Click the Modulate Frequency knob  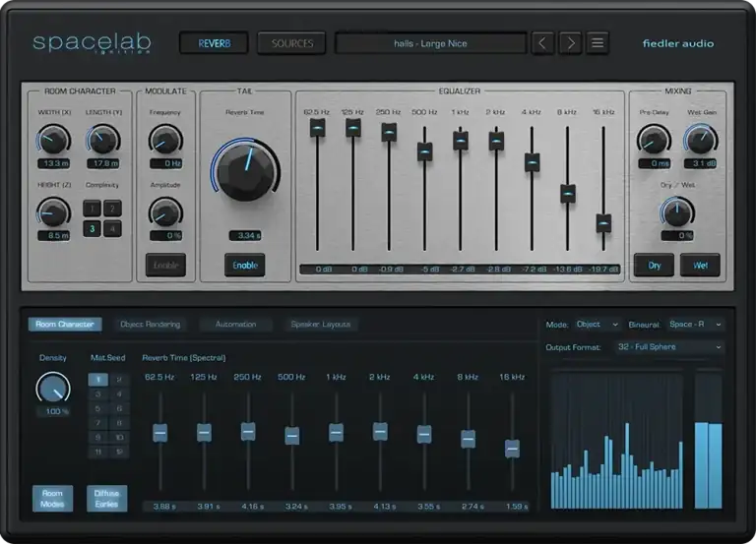click(x=165, y=140)
